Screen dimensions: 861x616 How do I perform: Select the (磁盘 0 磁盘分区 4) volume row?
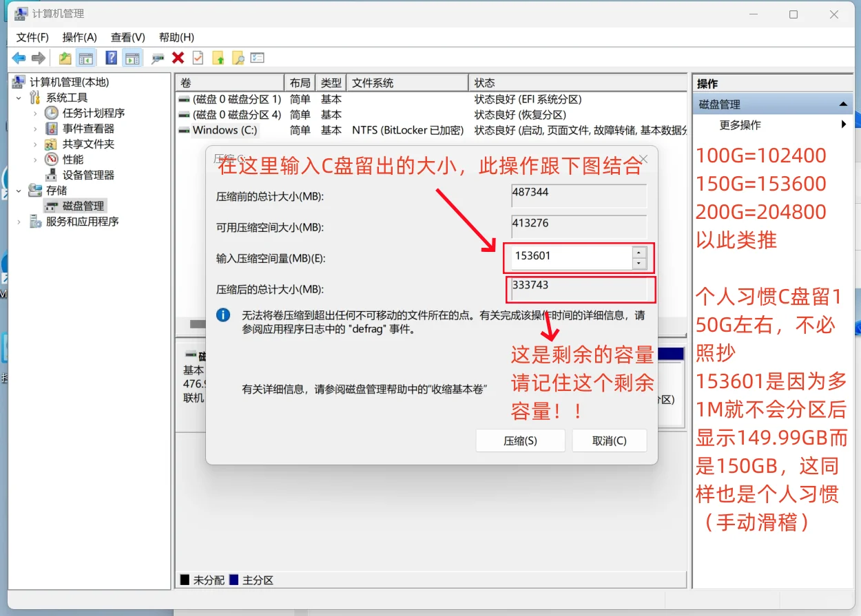coord(237,114)
